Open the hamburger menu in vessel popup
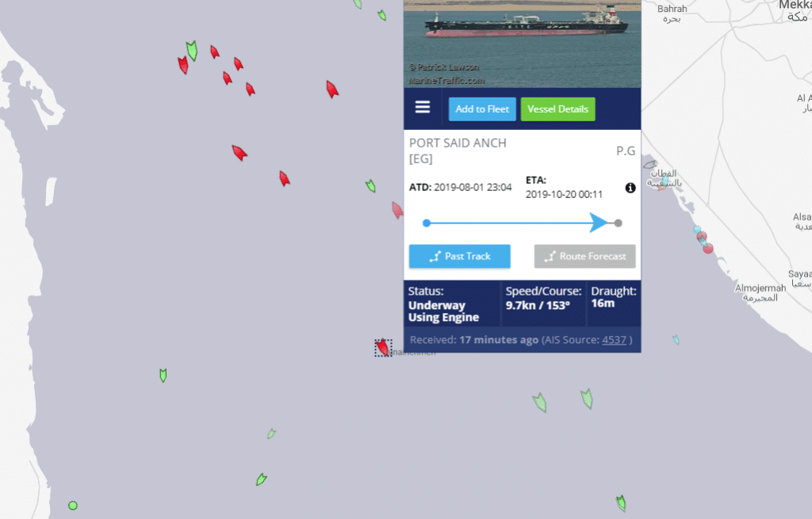The width and height of the screenshot is (812, 519). (422, 107)
